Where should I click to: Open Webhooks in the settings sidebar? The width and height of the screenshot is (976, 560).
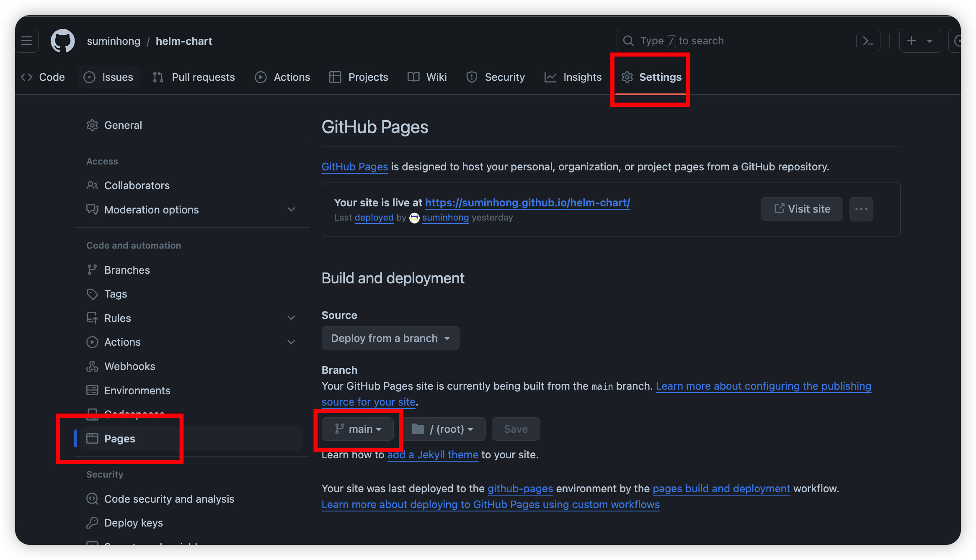click(x=129, y=366)
